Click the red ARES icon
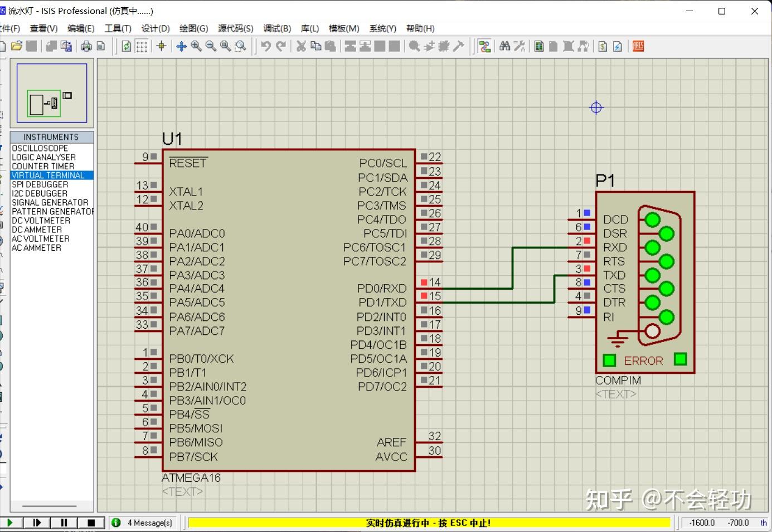 tap(638, 46)
